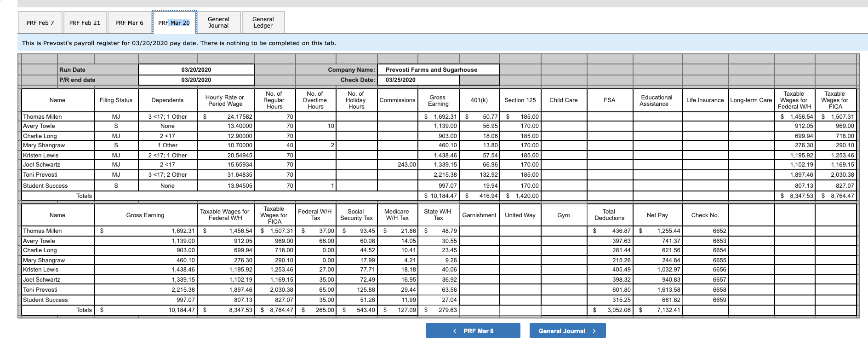The image size is (868, 347).
Task: Click the Garnishment column header
Action: pyautogui.click(x=479, y=215)
